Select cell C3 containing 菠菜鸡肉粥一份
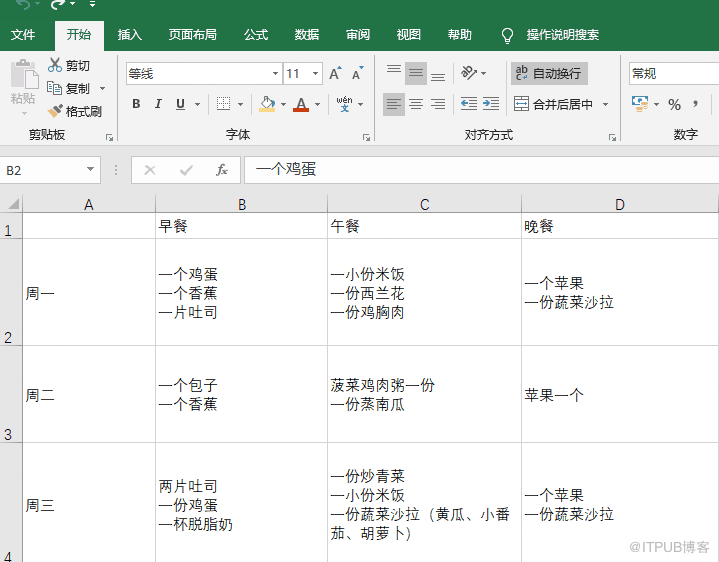The width and height of the screenshot is (719, 562). point(424,395)
